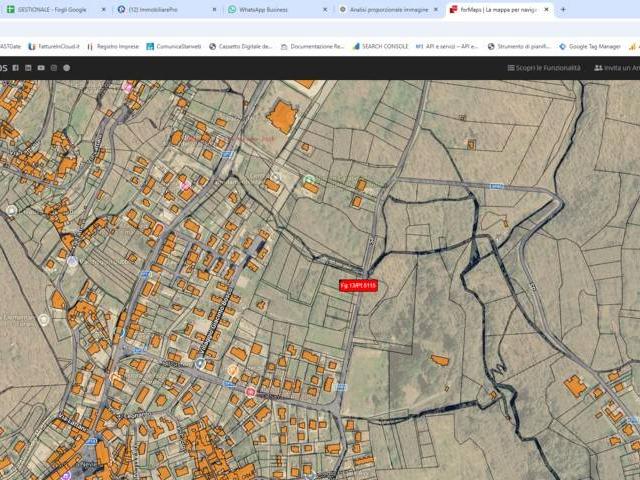Open the ComunicaStarweb bookmark
640x480 pixels.
tap(174, 47)
